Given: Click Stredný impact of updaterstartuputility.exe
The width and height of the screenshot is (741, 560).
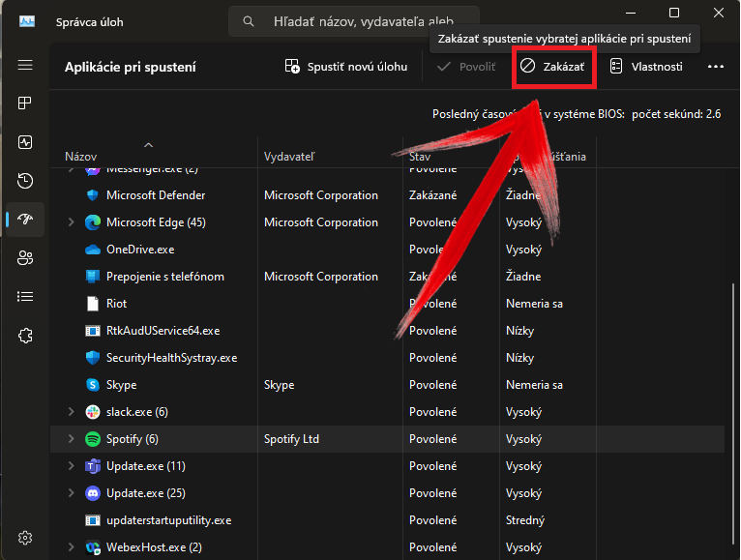Looking at the screenshot, I should [x=525, y=520].
